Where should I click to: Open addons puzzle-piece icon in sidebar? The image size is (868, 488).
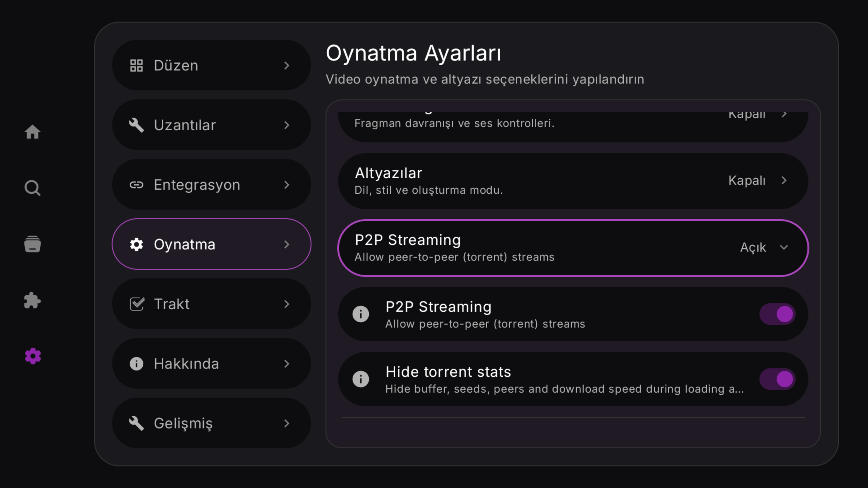click(x=32, y=300)
